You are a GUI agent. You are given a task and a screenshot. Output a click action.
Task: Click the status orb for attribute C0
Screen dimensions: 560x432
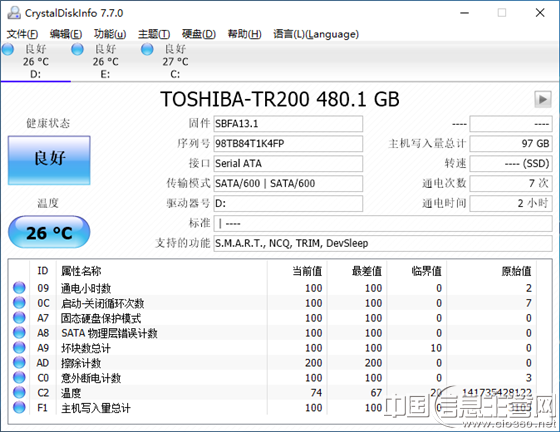[19, 377]
